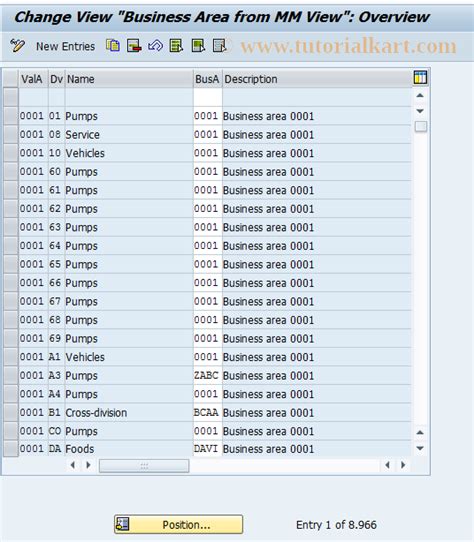Open table column configuration icon

420,77
